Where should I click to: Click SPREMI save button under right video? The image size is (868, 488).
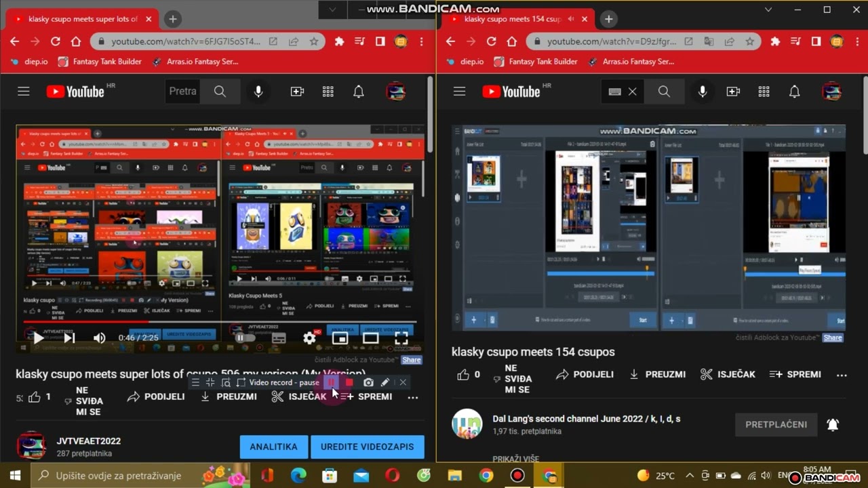795,374
